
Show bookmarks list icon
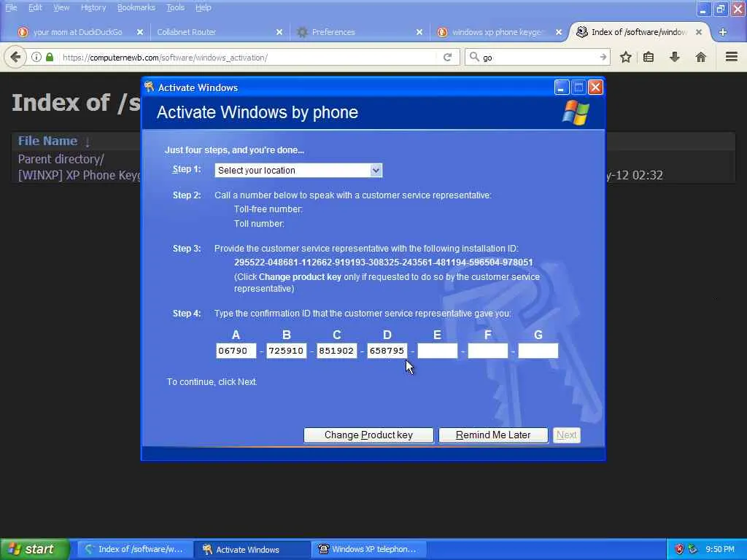click(649, 57)
